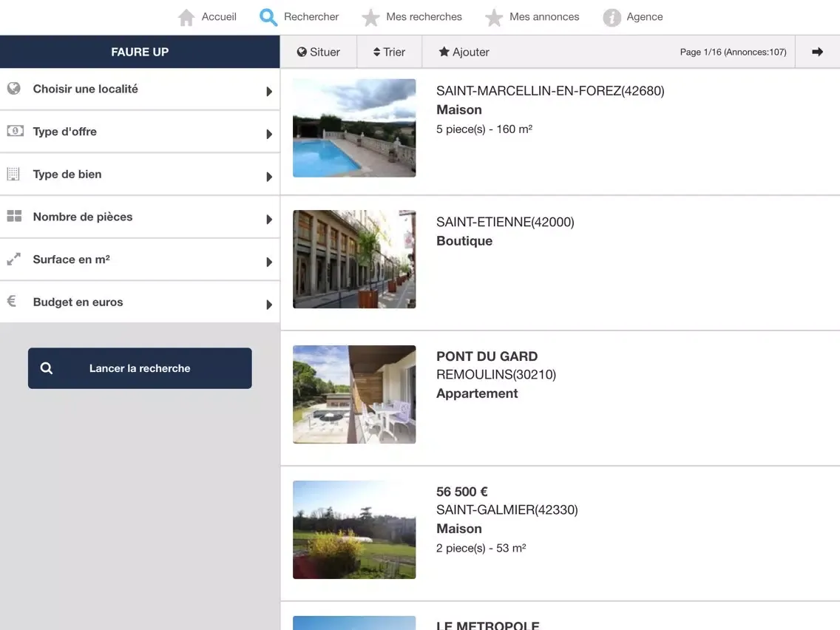
Task: Click 5 piece(s) - 160 m² detail
Action: coord(484,129)
